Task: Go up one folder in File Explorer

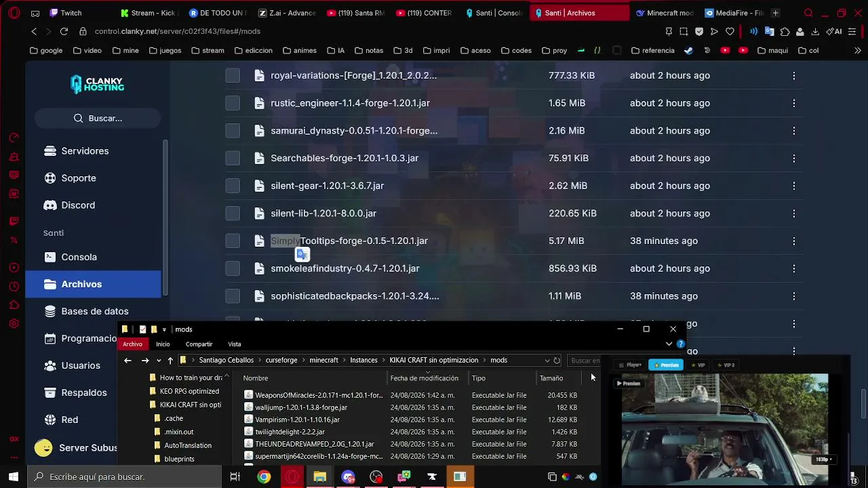Action: 170,360
